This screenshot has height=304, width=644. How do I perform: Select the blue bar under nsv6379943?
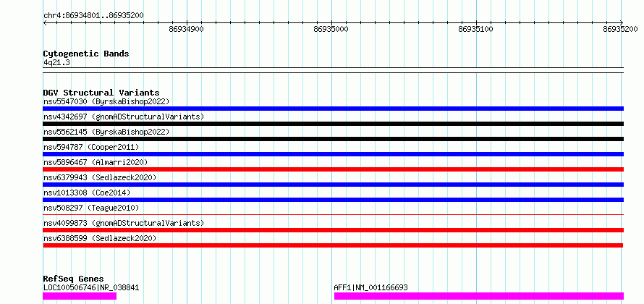tap(333, 185)
